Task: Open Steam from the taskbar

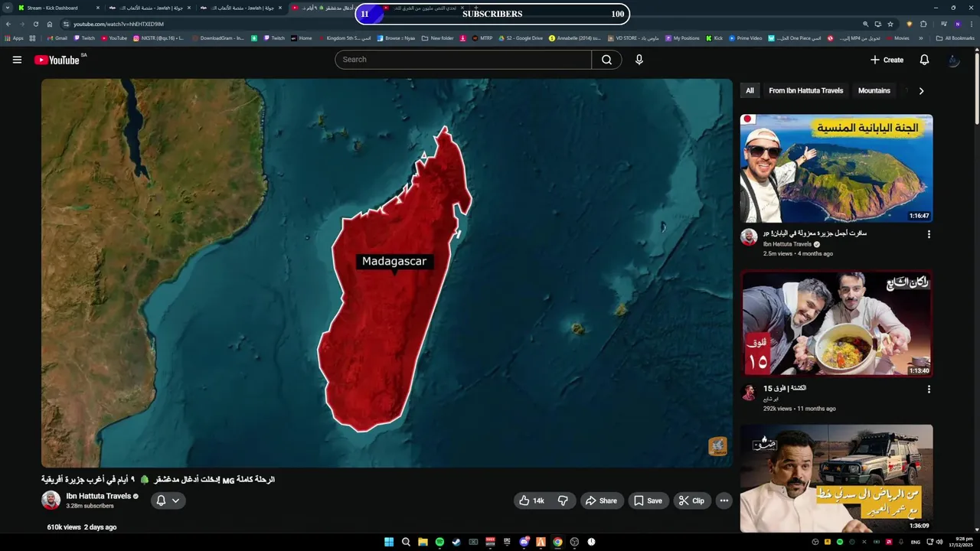Action: pos(456,542)
